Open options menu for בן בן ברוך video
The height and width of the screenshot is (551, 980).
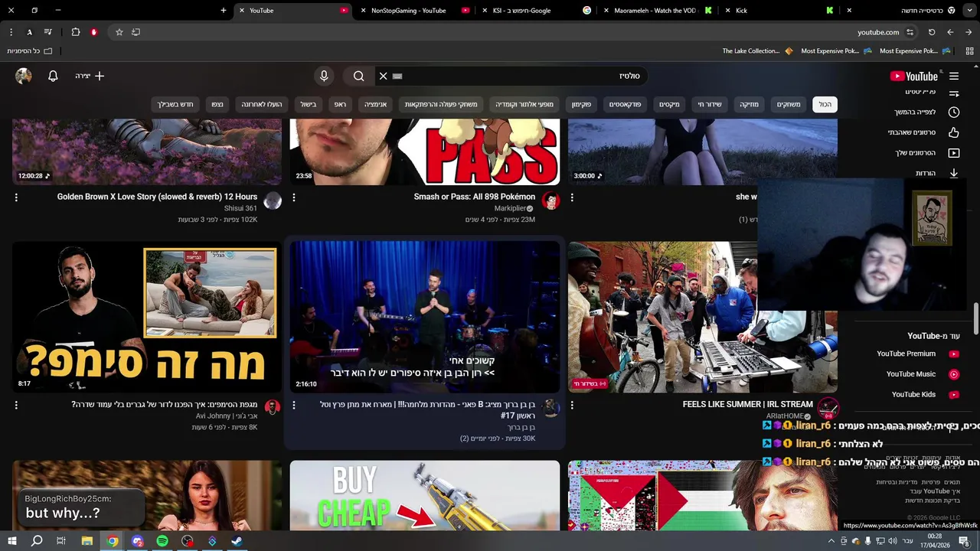click(x=294, y=404)
